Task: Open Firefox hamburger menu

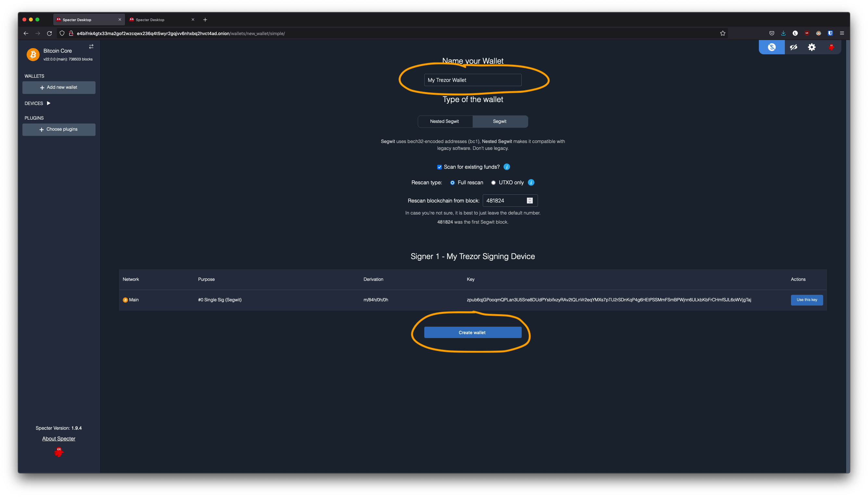Action: tap(842, 33)
